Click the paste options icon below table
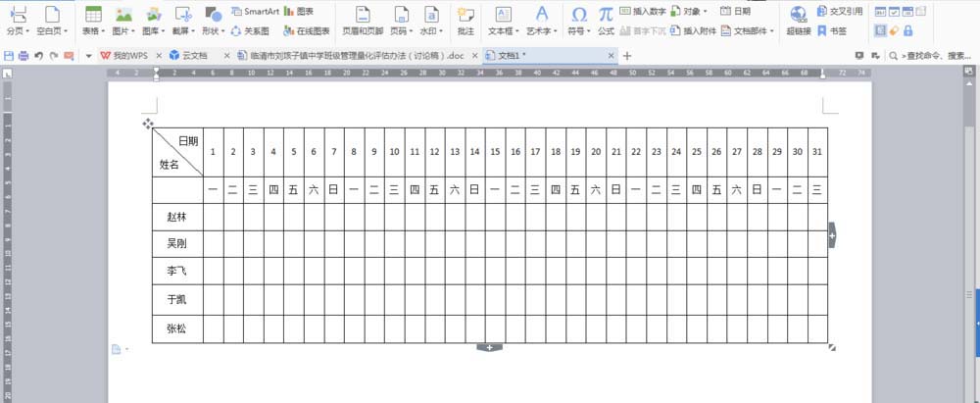 [x=119, y=349]
